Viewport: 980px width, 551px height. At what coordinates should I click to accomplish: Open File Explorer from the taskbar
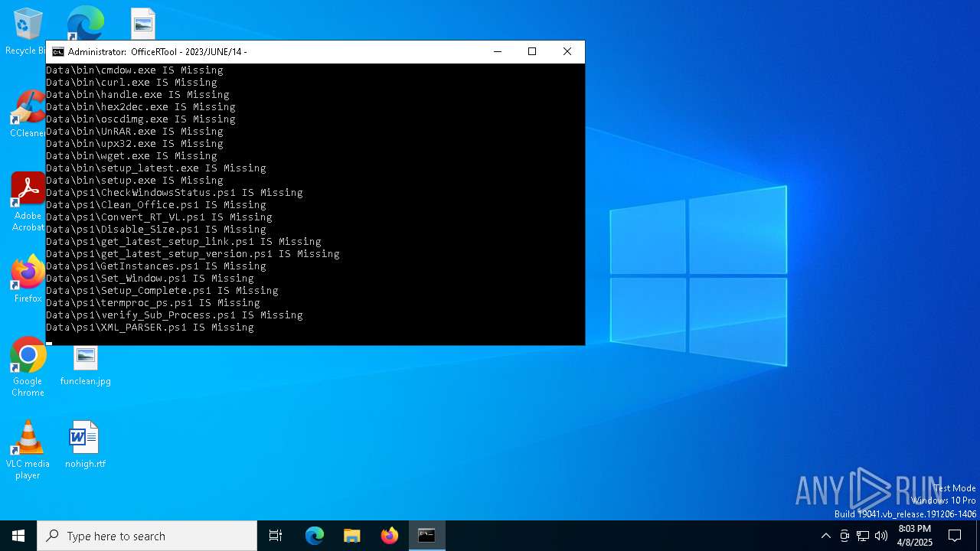(x=352, y=536)
